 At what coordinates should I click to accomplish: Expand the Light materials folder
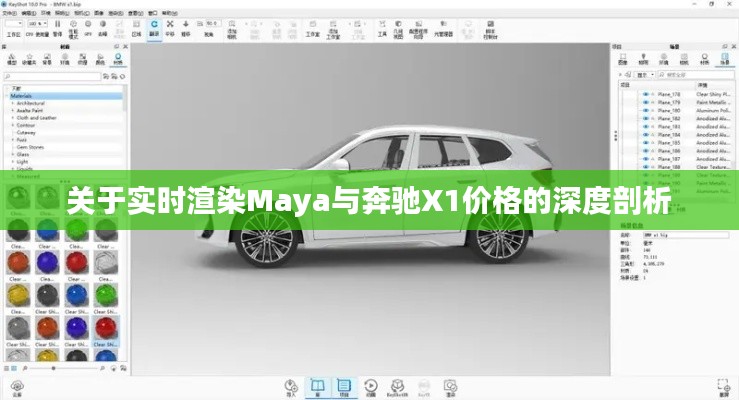pos(13,162)
